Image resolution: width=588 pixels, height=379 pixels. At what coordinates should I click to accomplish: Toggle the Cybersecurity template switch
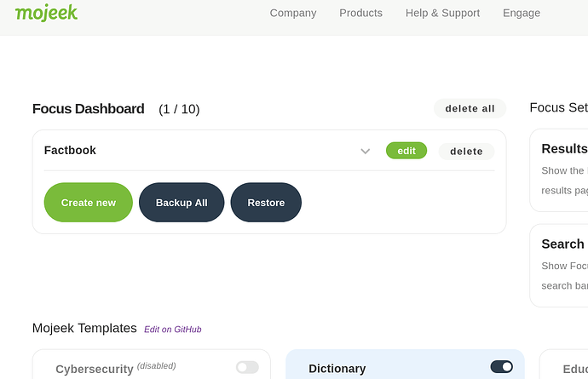click(x=247, y=367)
